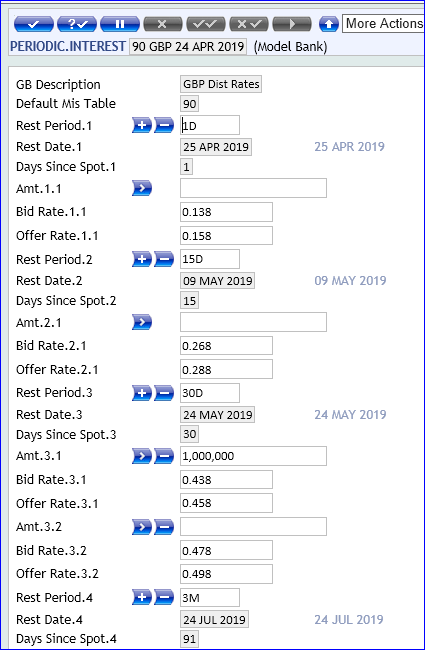The image size is (425, 650).
Task: Add a row after Rest Period.4
Action: (x=142, y=597)
